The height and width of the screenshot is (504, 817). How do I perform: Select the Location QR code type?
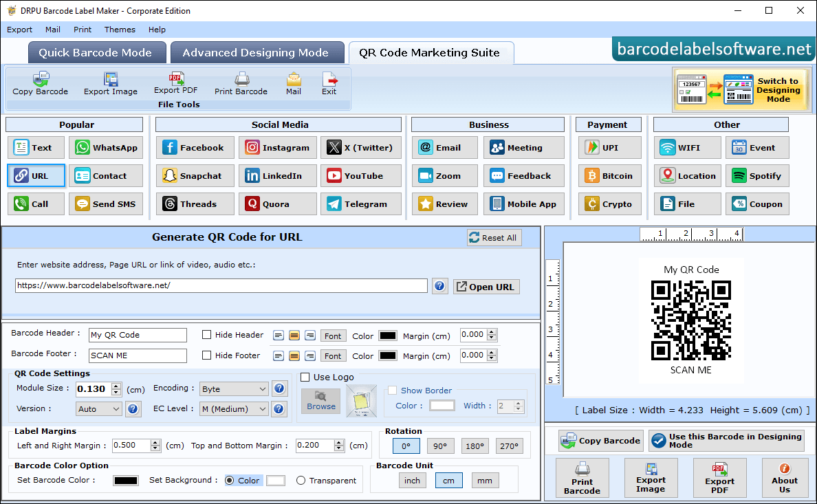click(x=687, y=175)
